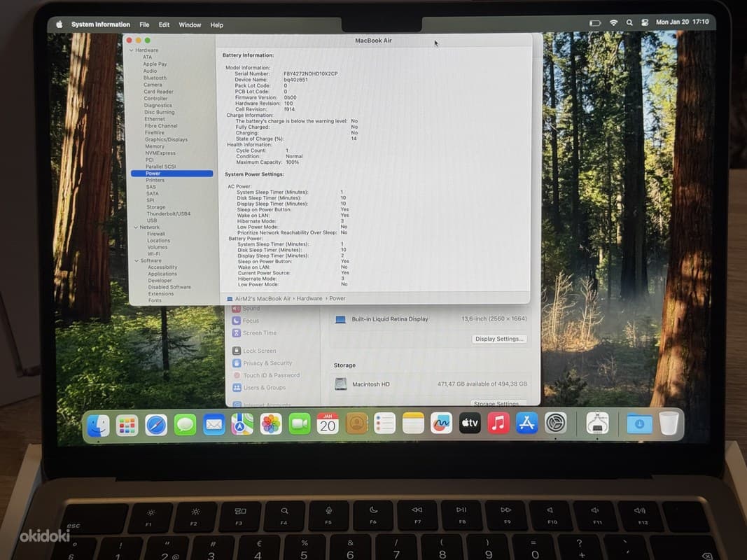Screen dimensions: 747x560
Task: Launch Safari from the Dock
Action: coord(156,425)
